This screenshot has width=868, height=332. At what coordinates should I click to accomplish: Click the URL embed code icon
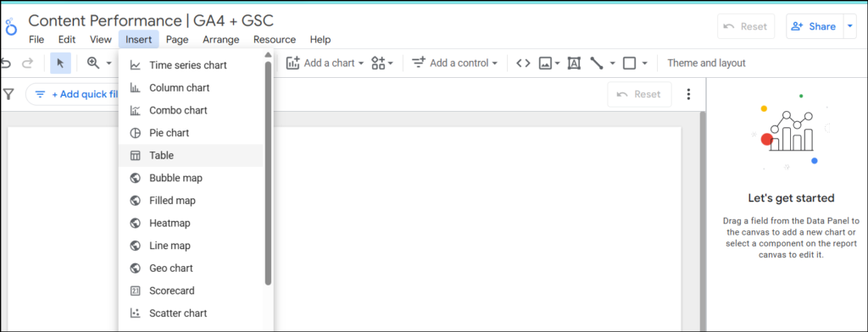coord(523,63)
